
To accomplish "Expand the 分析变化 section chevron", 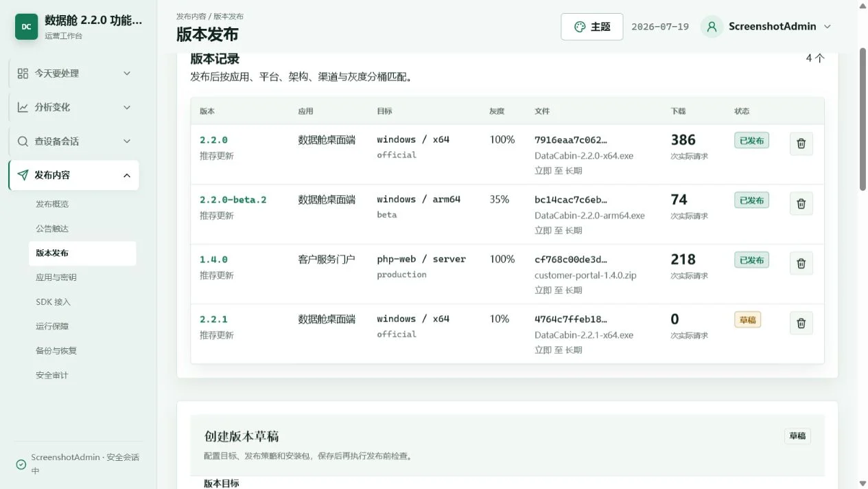I will (127, 107).
